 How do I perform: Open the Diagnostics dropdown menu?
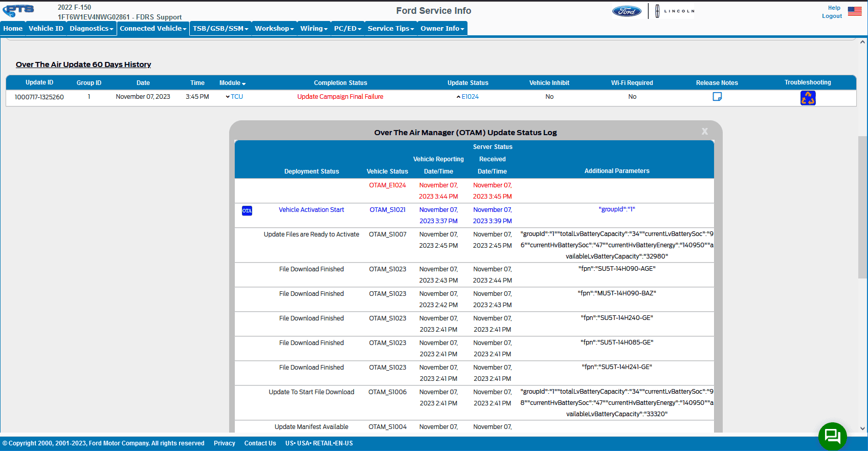91,29
